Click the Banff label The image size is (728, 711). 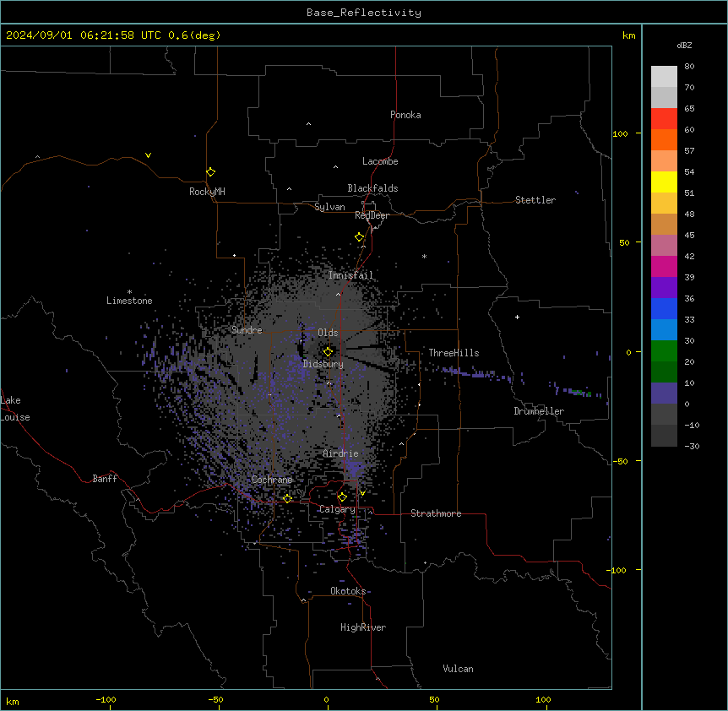click(x=105, y=479)
